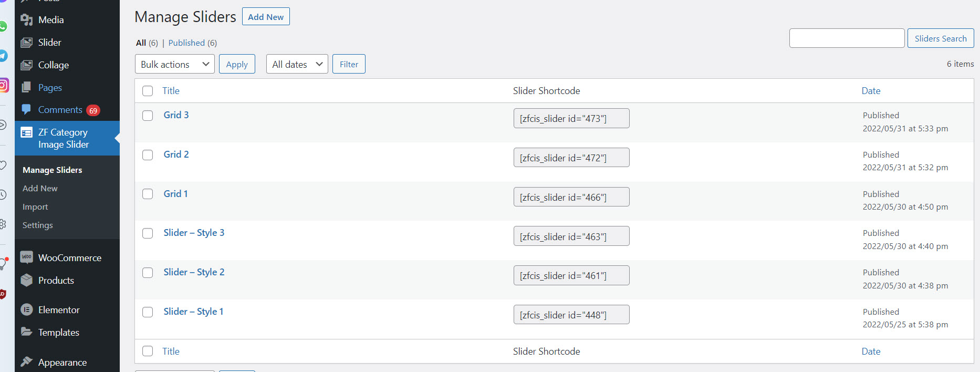The width and height of the screenshot is (980, 372).
Task: Sort by Title in the table footer
Action: coord(171,352)
